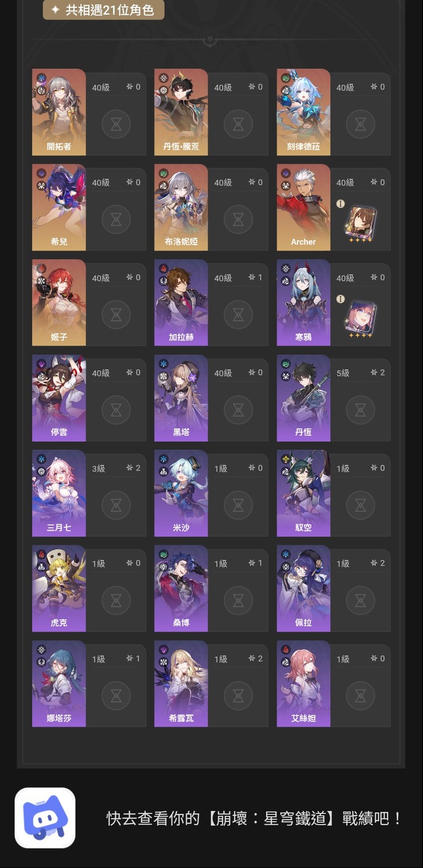423x868 pixels.
Task: Click the hourglass slot beside 希露瓦
Action: pyautogui.click(x=238, y=695)
